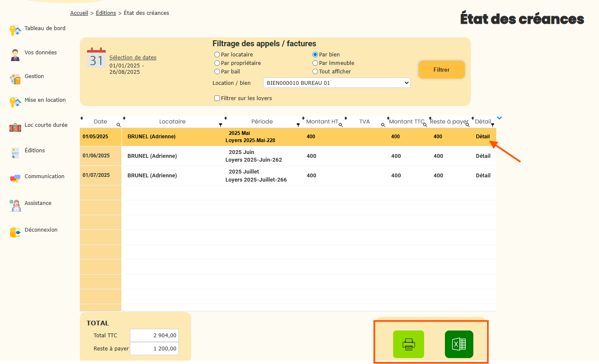599x364 pixels.
Task: Select the Tout afficher radio option
Action: 315,72
